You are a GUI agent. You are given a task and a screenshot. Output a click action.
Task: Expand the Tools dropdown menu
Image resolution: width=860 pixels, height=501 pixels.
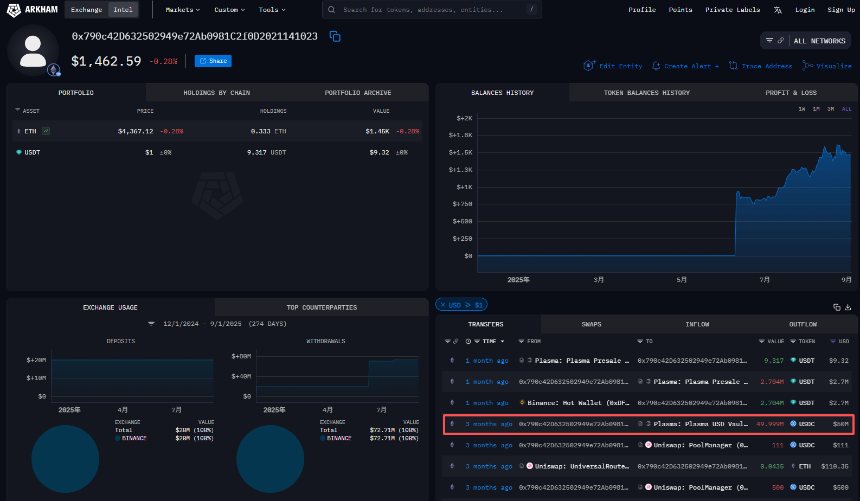pos(271,10)
